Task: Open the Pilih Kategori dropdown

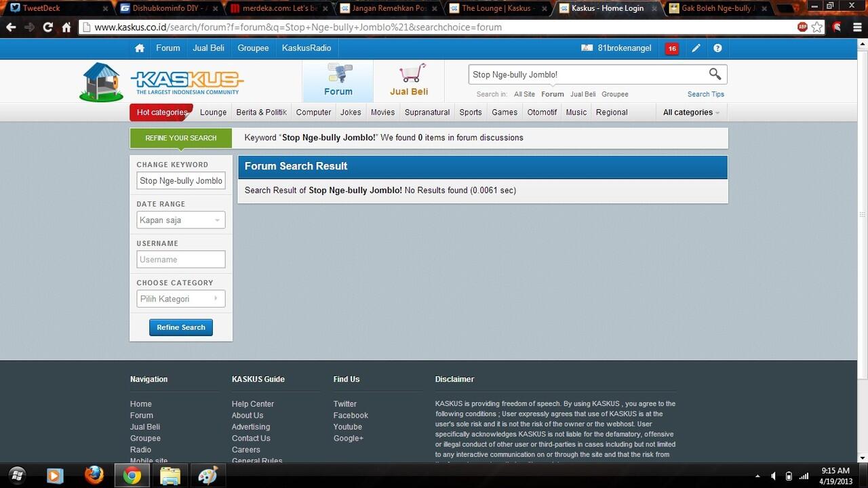Action: [x=181, y=299]
